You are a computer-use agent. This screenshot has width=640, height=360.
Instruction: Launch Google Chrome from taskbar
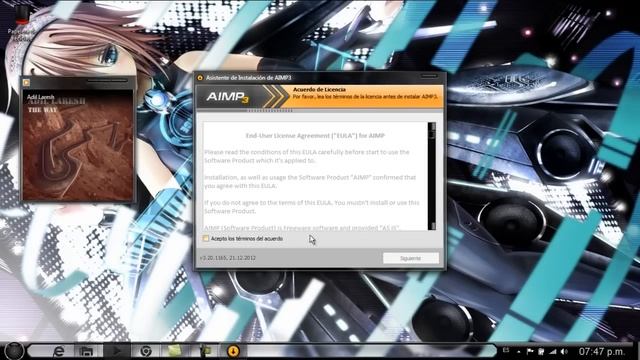tap(146, 351)
